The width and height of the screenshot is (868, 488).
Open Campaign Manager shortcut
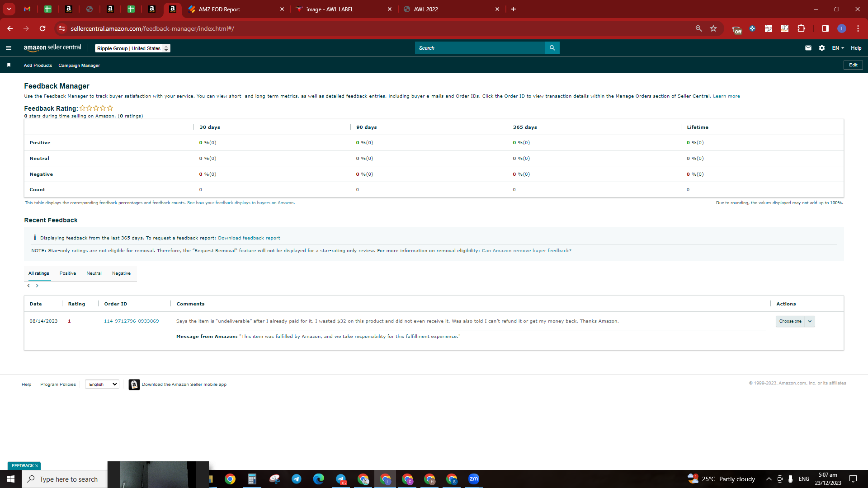(79, 66)
